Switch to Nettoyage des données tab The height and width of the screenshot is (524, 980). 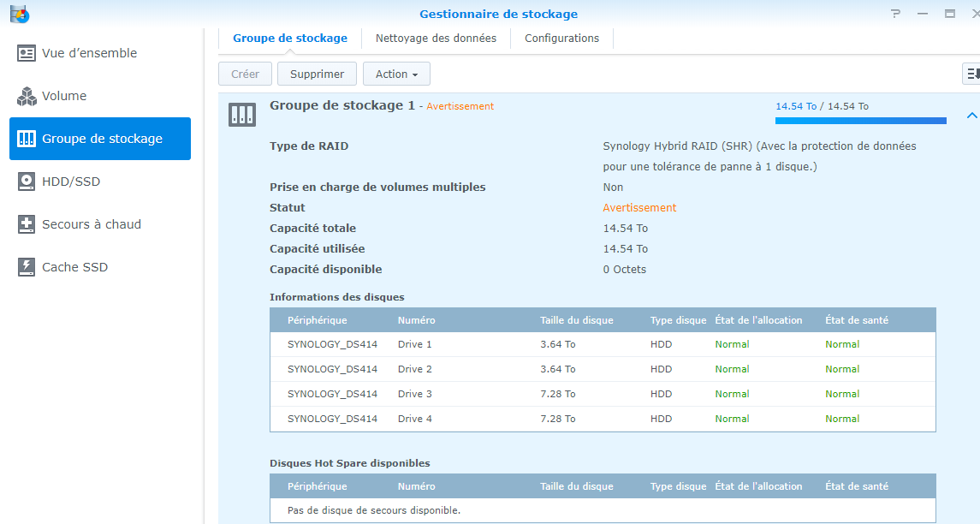point(436,39)
